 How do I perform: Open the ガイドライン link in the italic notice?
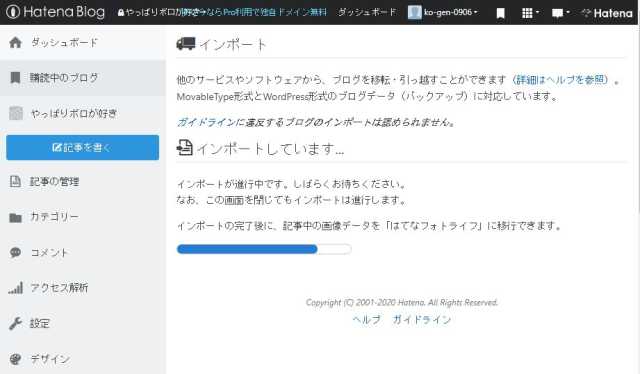(x=206, y=122)
